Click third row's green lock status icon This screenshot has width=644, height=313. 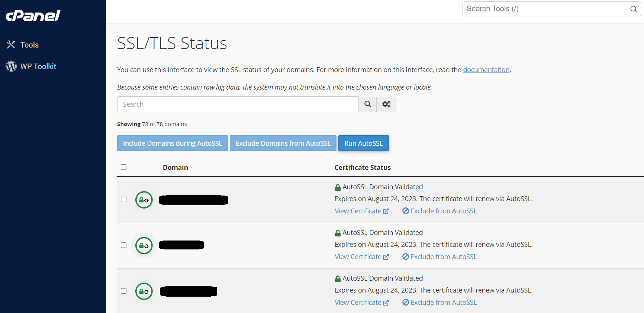(144, 291)
